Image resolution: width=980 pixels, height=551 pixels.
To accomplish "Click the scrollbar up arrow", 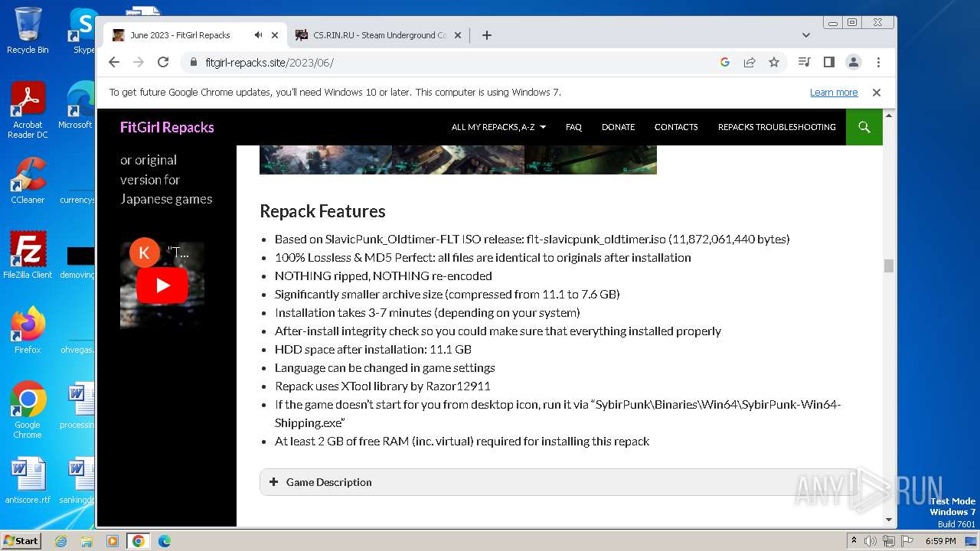I will (x=889, y=116).
